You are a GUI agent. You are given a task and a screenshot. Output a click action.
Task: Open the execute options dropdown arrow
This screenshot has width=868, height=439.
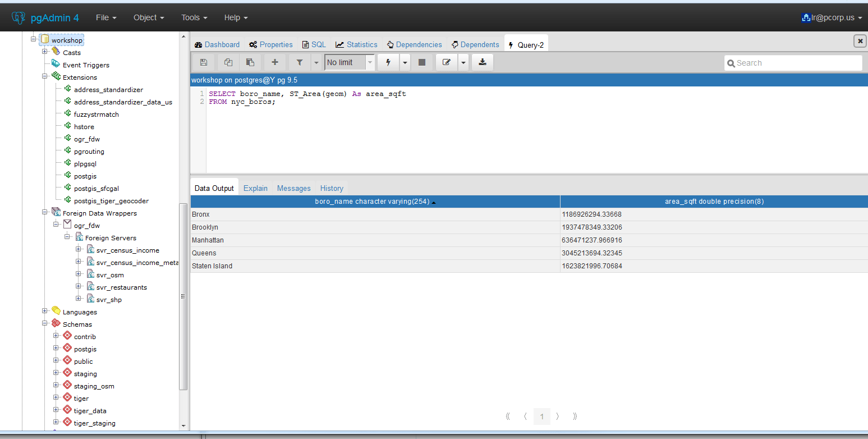point(405,62)
